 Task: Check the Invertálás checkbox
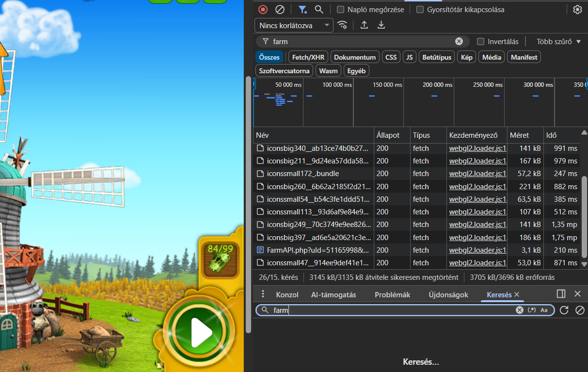pos(481,41)
